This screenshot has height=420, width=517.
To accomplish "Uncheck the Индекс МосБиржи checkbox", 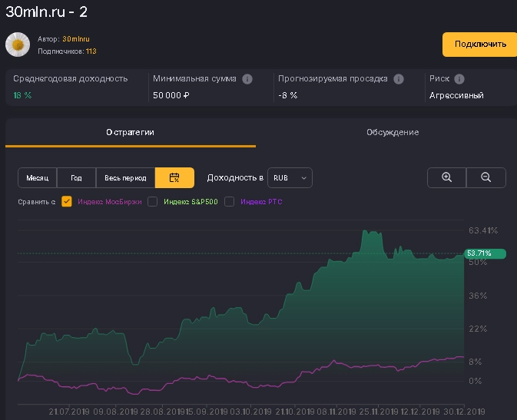I will click(67, 202).
